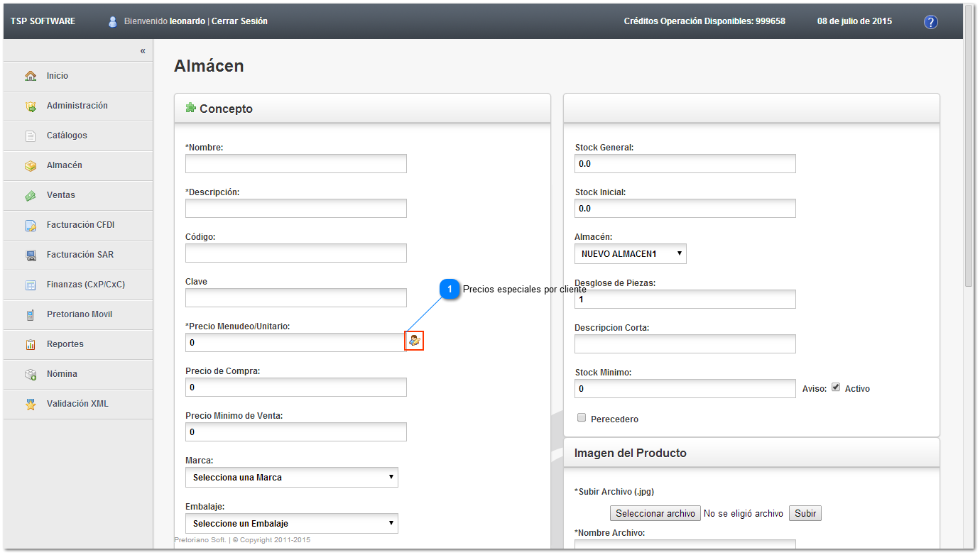980x555 pixels.
Task: Click the Facturación SAR device icon
Action: point(31,255)
